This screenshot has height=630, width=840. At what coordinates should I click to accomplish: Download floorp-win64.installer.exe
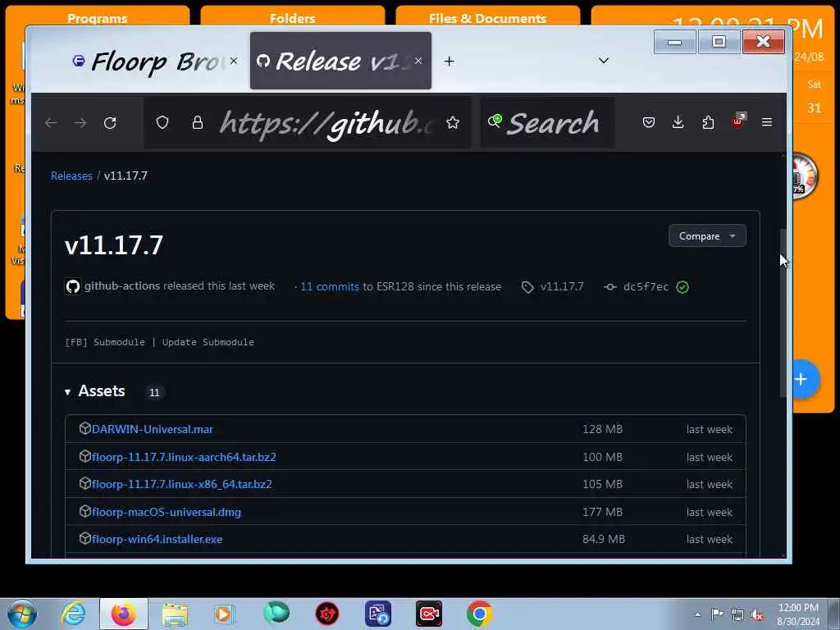[157, 539]
